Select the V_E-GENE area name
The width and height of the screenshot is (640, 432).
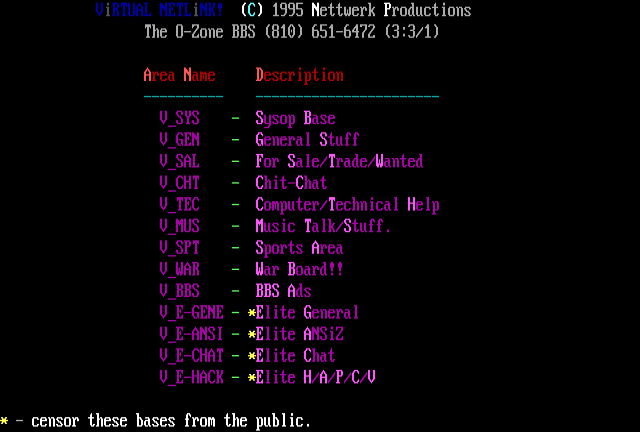191,313
